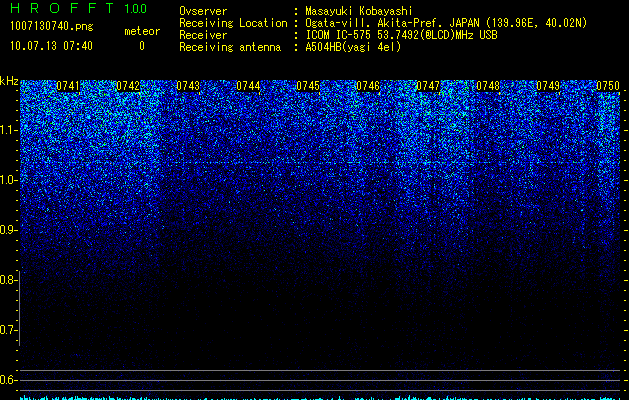Click the A504HB(yagi 4el) antenna text

tap(353, 47)
